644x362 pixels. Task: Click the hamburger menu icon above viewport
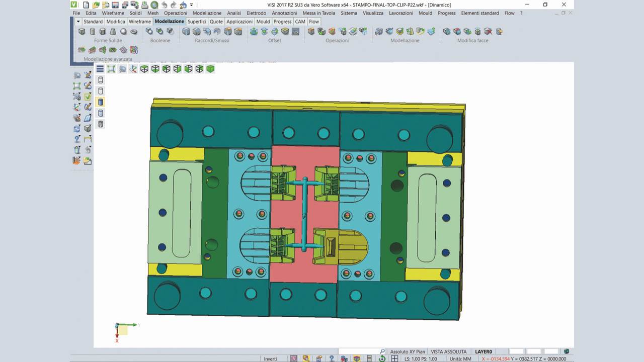point(100,69)
